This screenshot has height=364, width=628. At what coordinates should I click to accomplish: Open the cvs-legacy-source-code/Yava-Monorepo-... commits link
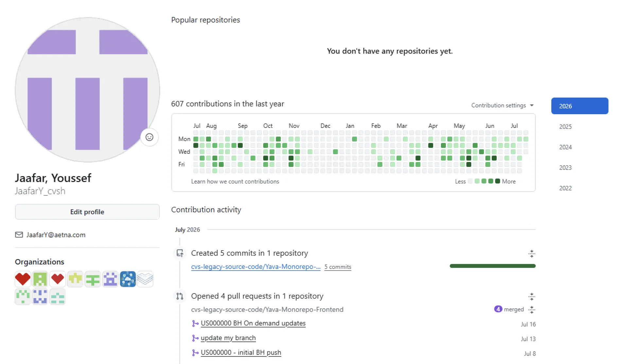pos(256,267)
